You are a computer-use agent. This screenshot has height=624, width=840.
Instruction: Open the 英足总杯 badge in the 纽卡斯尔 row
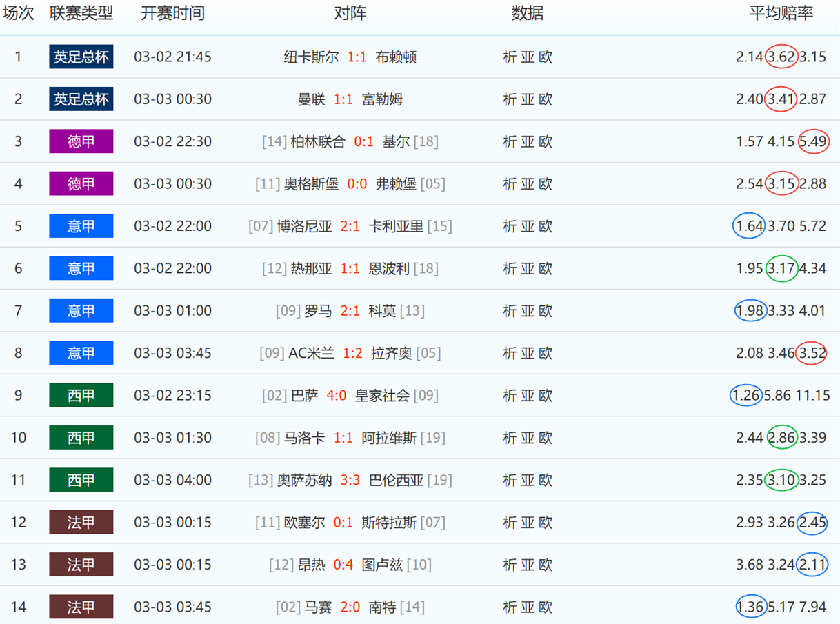point(81,57)
